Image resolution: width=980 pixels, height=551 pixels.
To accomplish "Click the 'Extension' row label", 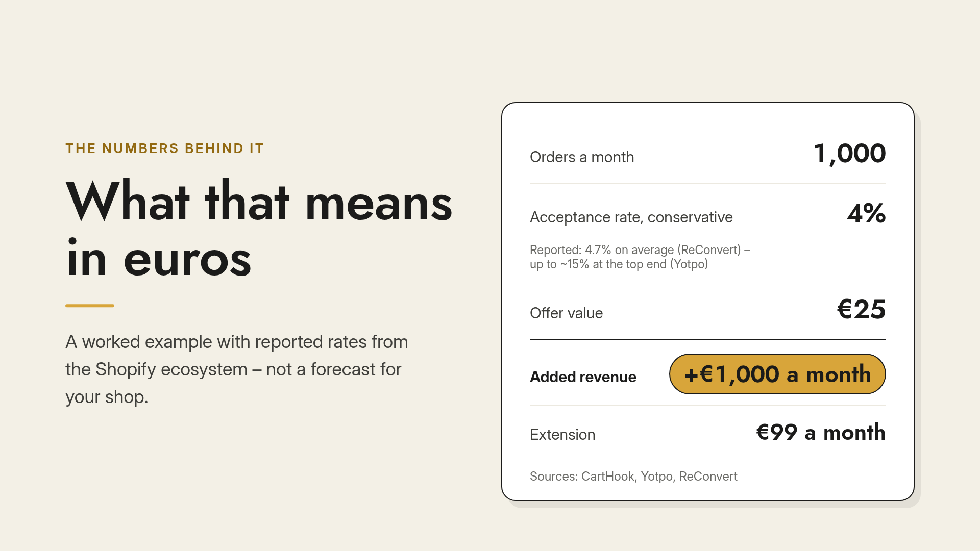I will coord(562,435).
